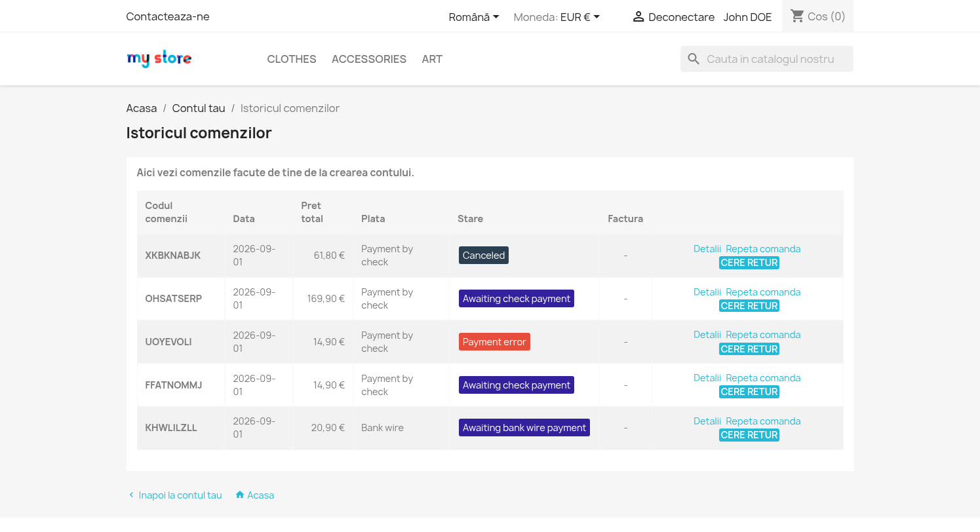
Task: Go to Contul tau in breadcrumb
Action: pos(199,108)
